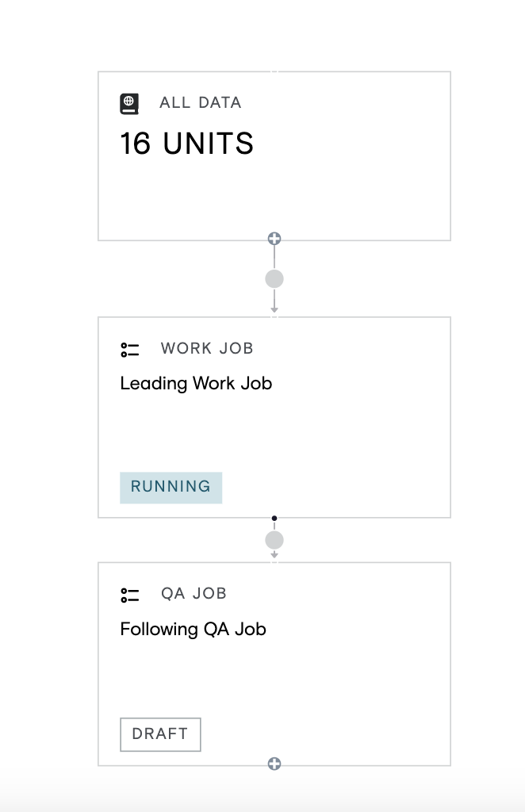Select gray circle node between Work Job and QA Job
The width and height of the screenshot is (525, 812).
tap(274, 540)
